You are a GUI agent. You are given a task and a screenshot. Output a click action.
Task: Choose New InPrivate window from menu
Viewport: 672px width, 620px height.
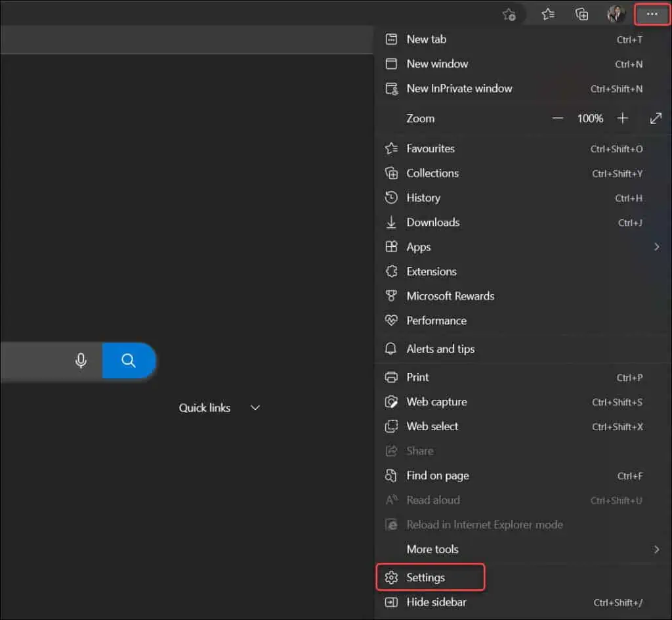[523, 89]
